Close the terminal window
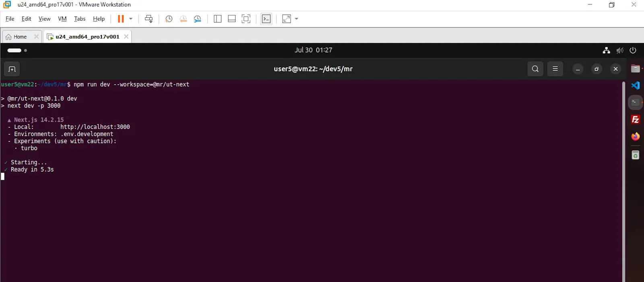Image resolution: width=644 pixels, height=282 pixels. tap(615, 69)
